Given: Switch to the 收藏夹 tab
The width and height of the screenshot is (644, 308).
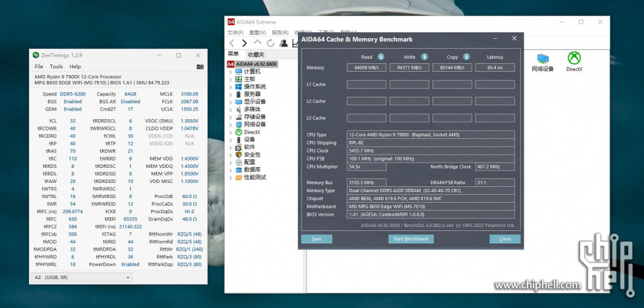Looking at the screenshot, I should pos(255,54).
